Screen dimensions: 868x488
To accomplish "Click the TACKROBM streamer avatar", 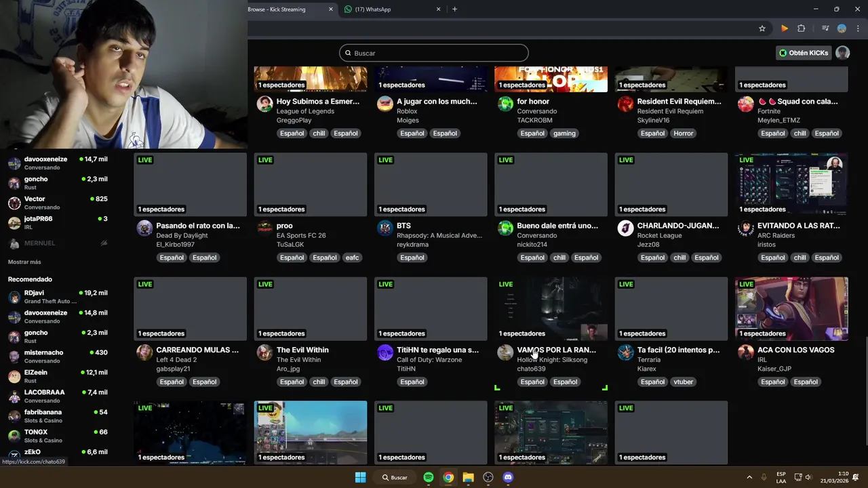I will click(x=505, y=104).
